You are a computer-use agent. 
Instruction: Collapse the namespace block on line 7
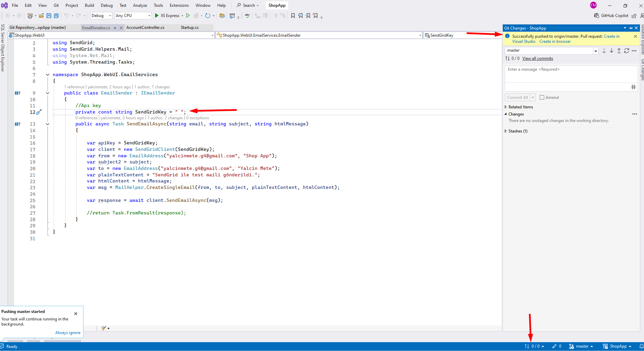pos(48,75)
